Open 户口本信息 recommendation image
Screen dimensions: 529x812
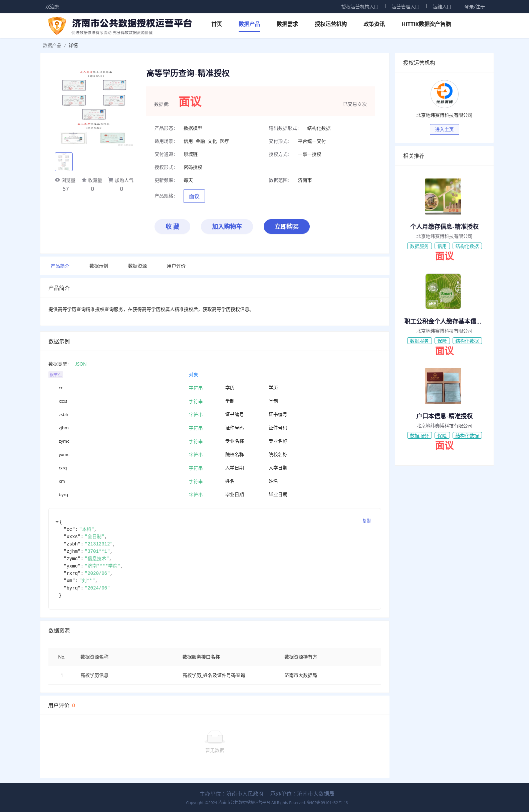443,386
